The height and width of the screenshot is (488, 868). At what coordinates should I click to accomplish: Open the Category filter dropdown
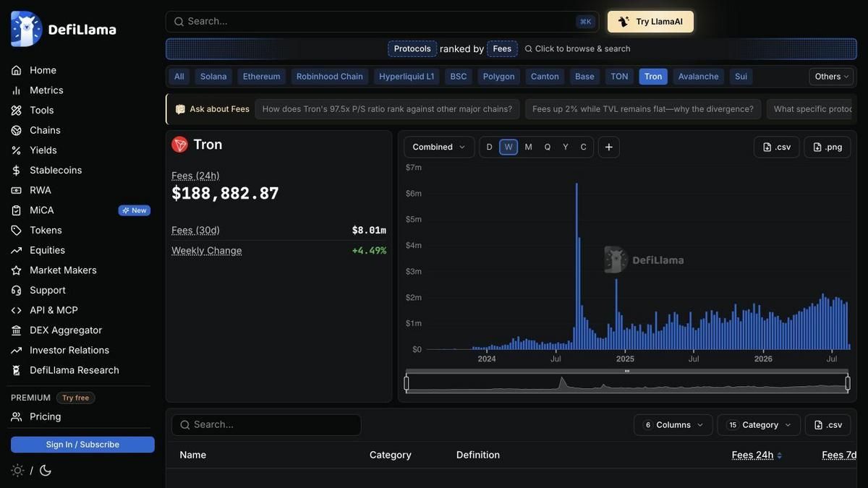tap(759, 425)
